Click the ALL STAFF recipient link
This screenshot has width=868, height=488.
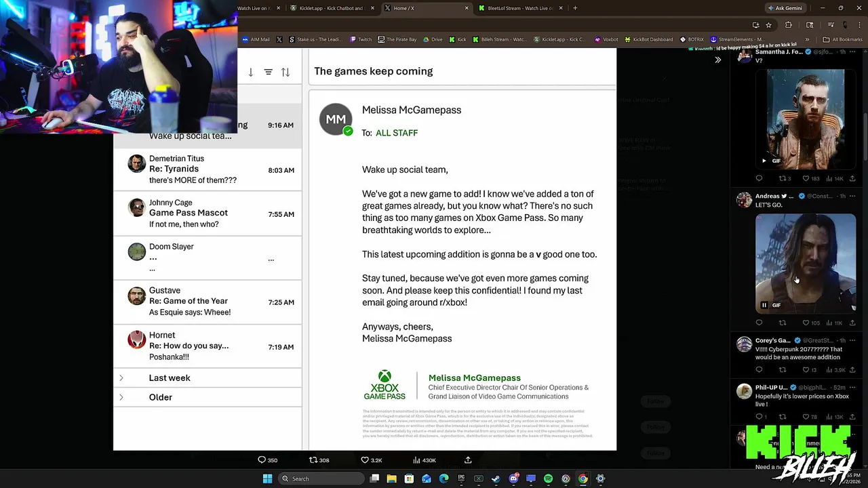397,133
